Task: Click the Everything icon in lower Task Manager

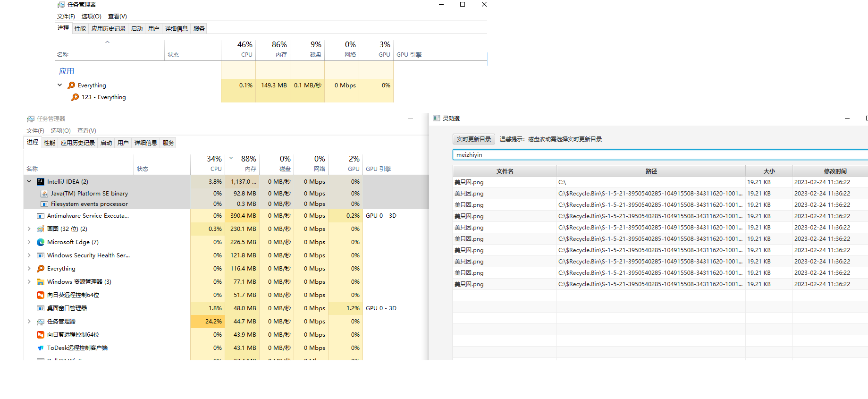Action: coord(41,269)
